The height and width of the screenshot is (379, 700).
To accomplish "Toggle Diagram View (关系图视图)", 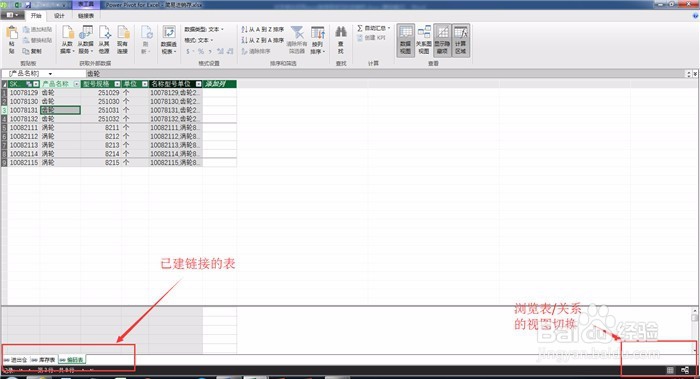I will [424, 40].
